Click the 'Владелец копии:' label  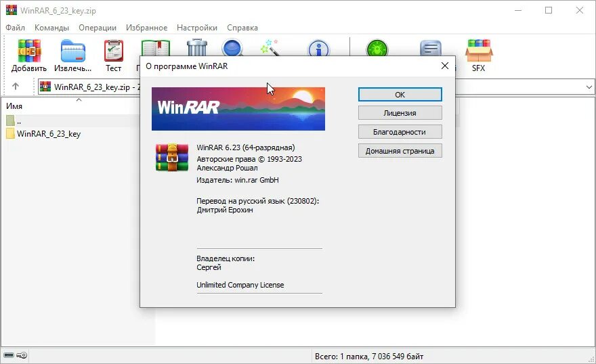(226, 258)
